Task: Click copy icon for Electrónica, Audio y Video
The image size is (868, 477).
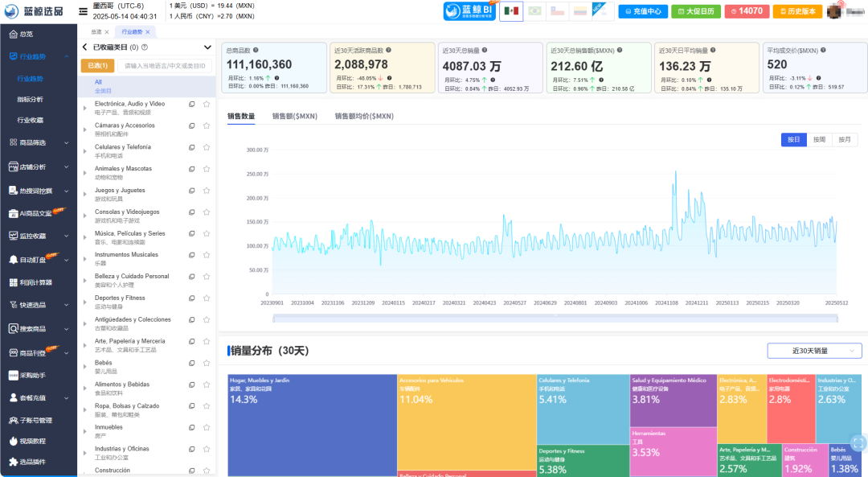Action: (x=191, y=104)
